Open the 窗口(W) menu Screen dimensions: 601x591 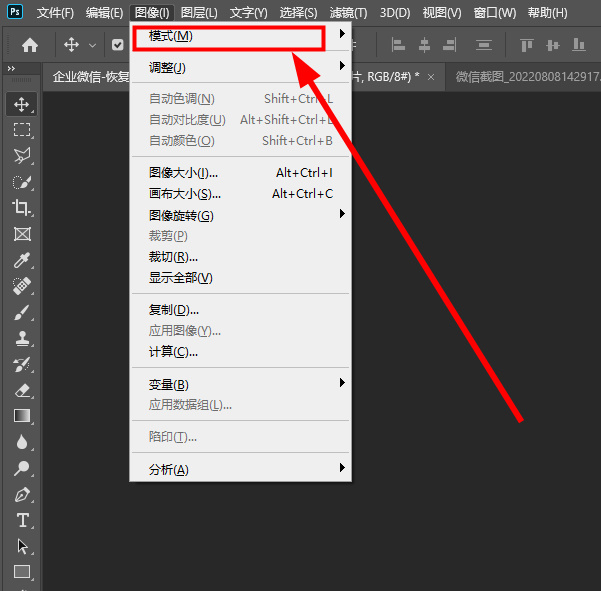[x=495, y=13]
